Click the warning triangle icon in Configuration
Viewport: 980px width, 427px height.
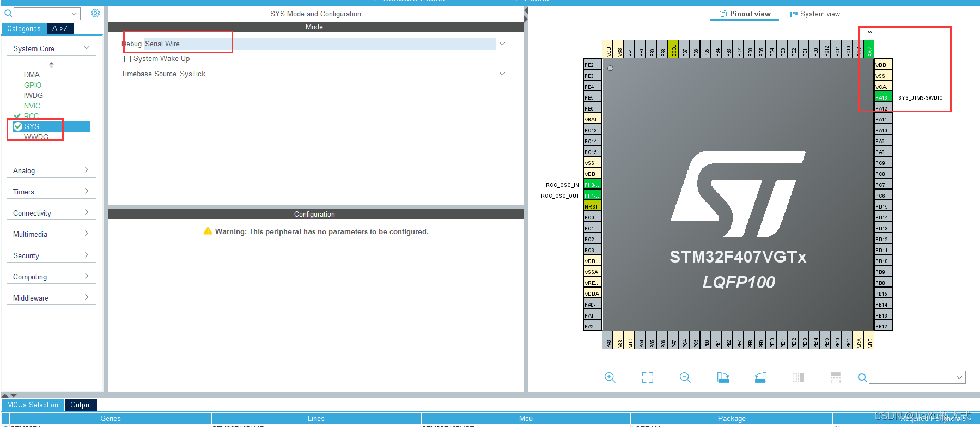coord(208,231)
